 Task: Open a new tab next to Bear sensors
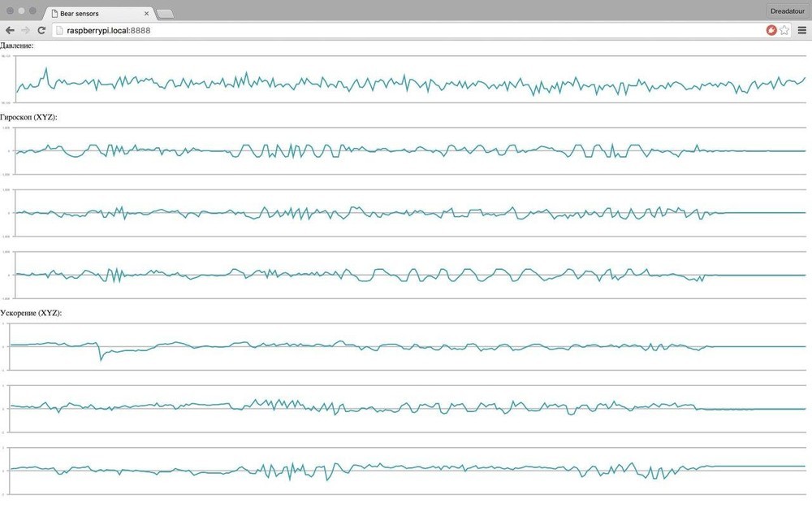point(165,14)
